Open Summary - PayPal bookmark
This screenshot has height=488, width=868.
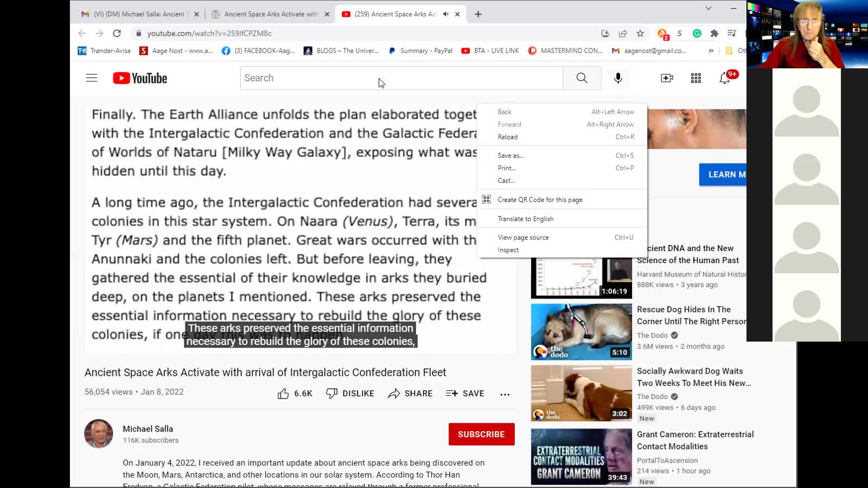click(420, 50)
